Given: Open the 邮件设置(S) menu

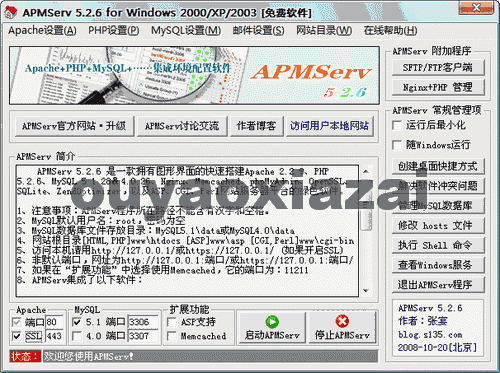Looking at the screenshot, I should click(x=259, y=31).
